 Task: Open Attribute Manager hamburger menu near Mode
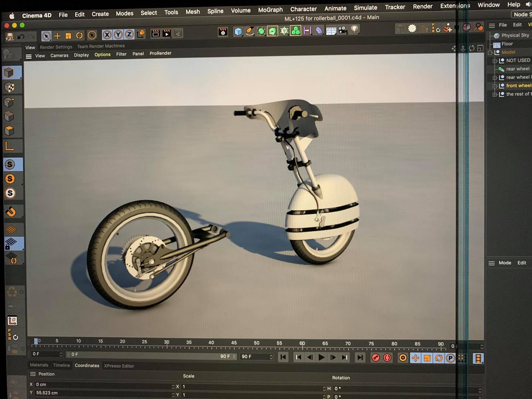pos(491,263)
